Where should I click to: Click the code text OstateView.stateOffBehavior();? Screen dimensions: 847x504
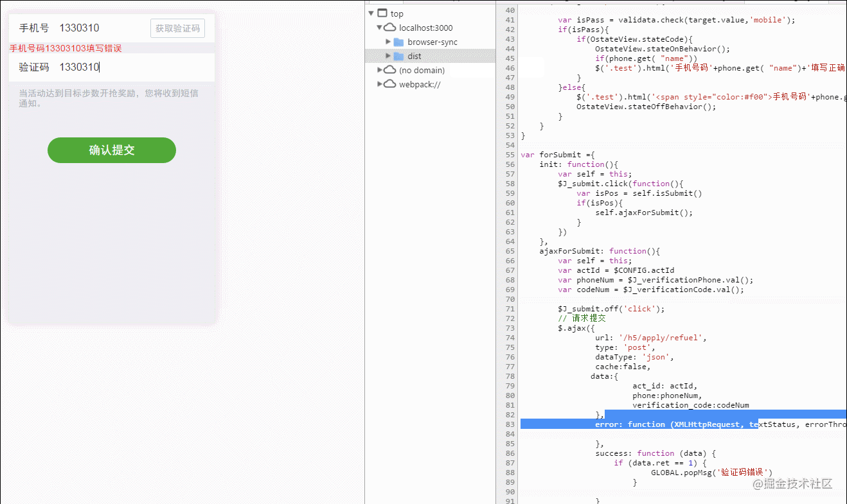(646, 107)
